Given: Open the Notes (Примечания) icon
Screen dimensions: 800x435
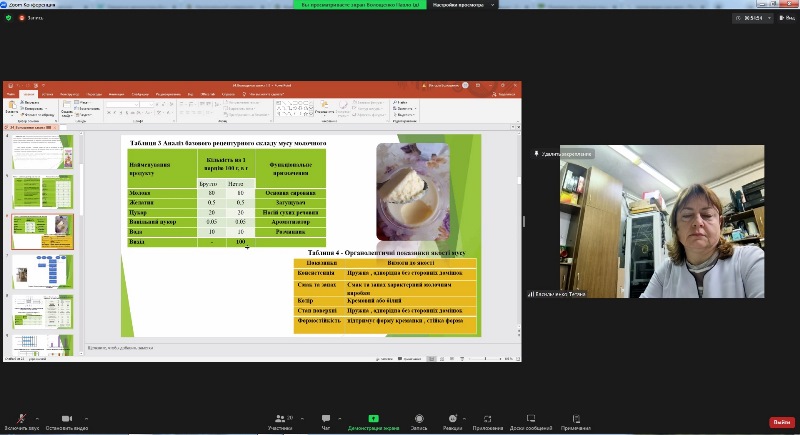Looking at the screenshot, I should click(576, 418).
